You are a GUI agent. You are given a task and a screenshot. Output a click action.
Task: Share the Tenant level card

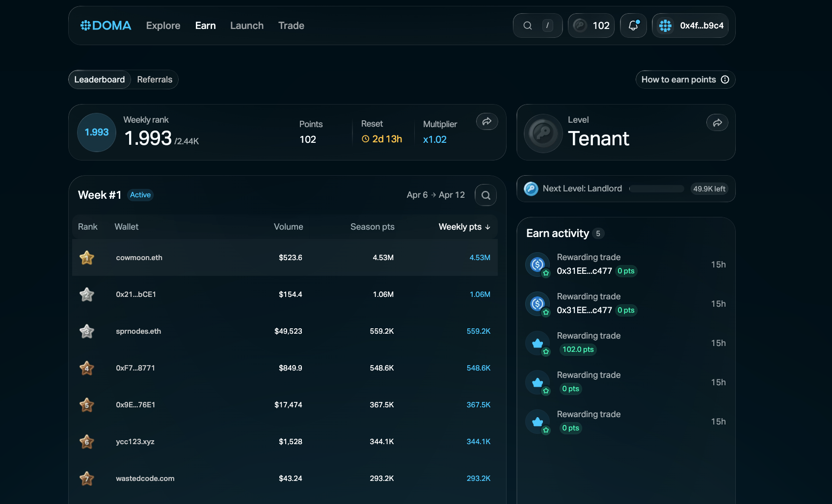click(x=717, y=123)
